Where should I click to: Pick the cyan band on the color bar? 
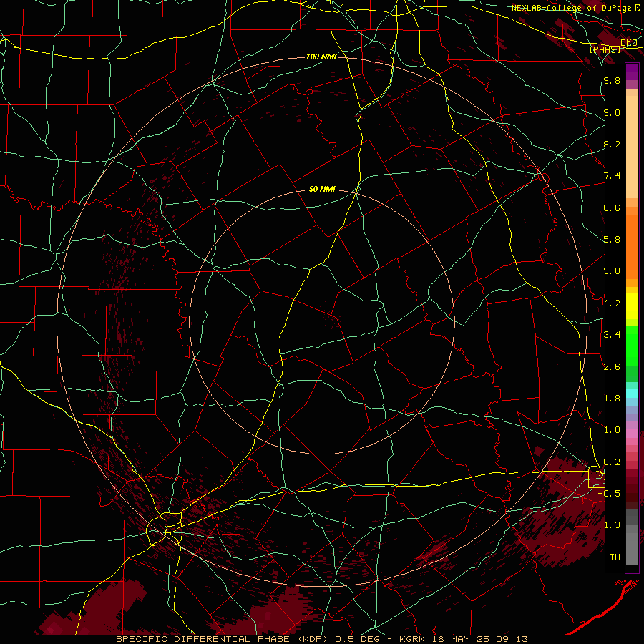(632, 394)
